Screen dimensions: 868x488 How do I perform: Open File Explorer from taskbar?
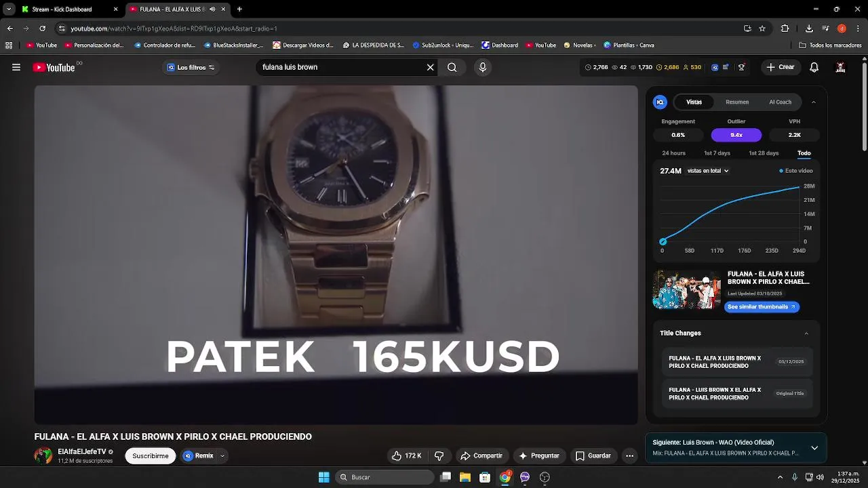[465, 477]
